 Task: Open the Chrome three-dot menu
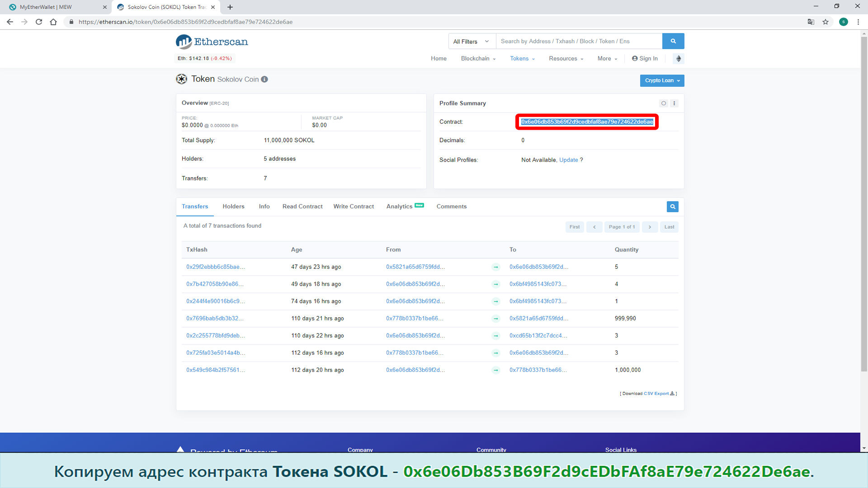coord(858,22)
